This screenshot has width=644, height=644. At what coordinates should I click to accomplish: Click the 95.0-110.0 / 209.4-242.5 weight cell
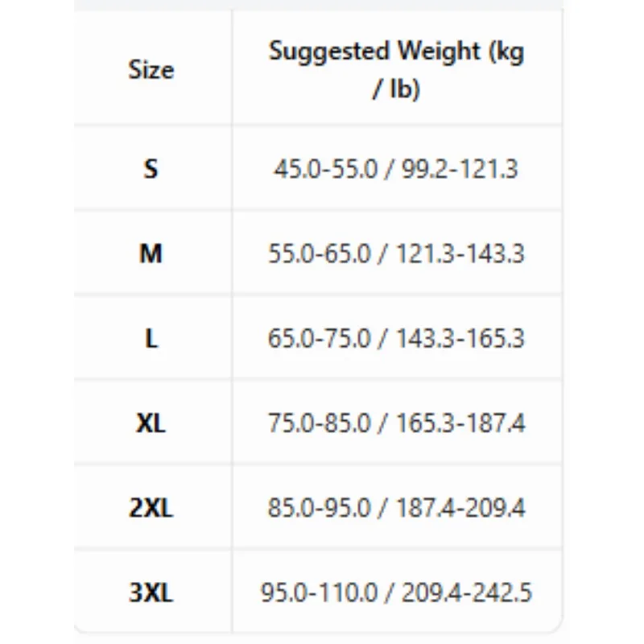[x=396, y=592]
